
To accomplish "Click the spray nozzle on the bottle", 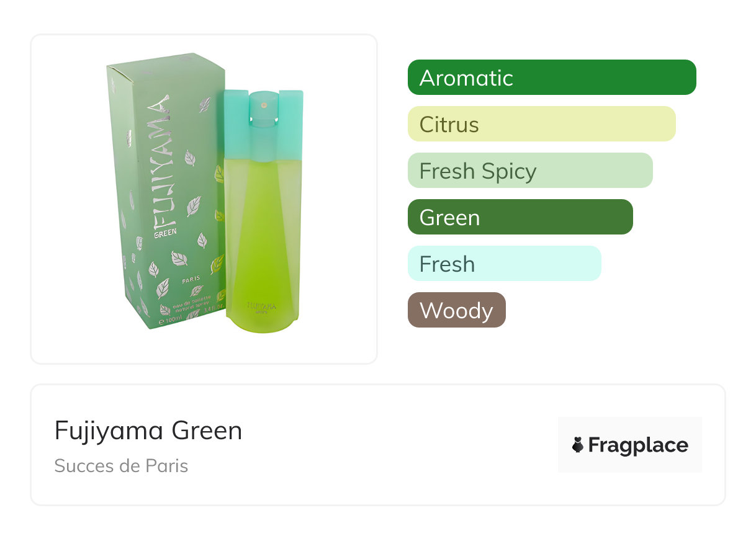I will point(259,103).
